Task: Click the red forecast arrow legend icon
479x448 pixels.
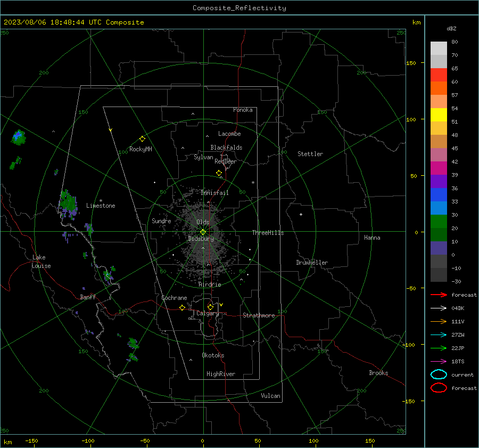Action: 439,295
